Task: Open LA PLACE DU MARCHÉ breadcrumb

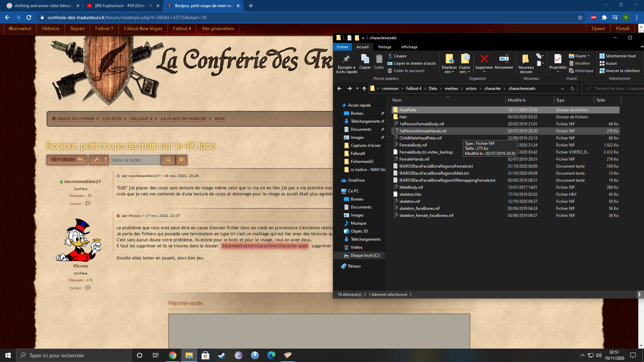Action: pyautogui.click(x=183, y=119)
